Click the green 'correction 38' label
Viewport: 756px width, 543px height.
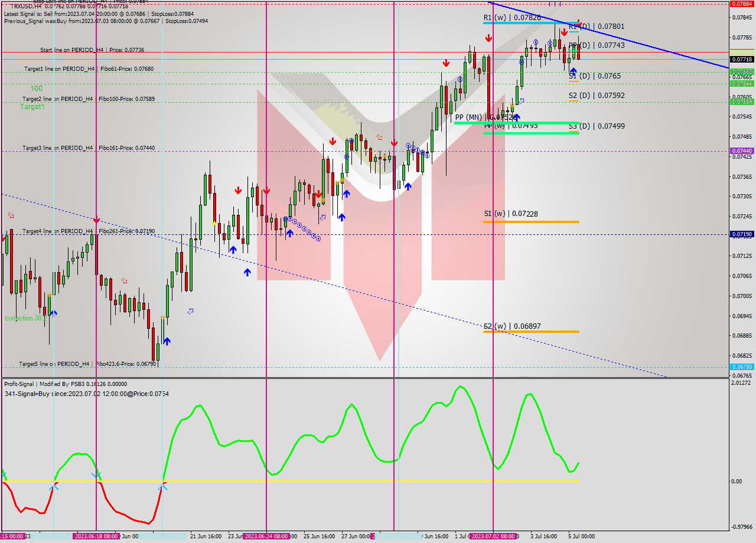pyautogui.click(x=27, y=319)
